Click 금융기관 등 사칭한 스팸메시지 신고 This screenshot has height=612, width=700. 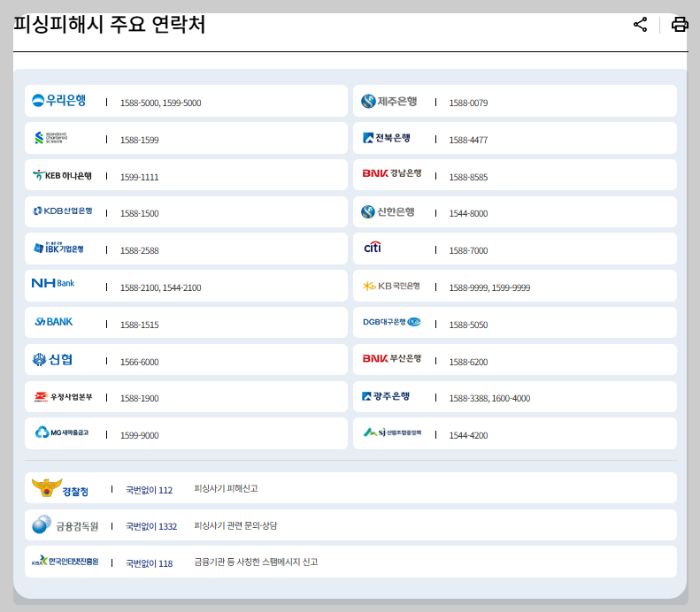point(257,562)
